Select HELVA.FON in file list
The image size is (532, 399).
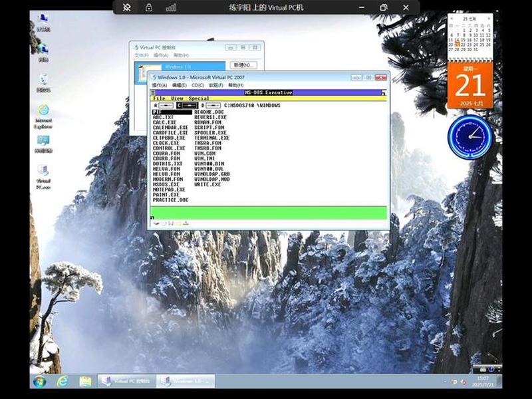point(166,169)
